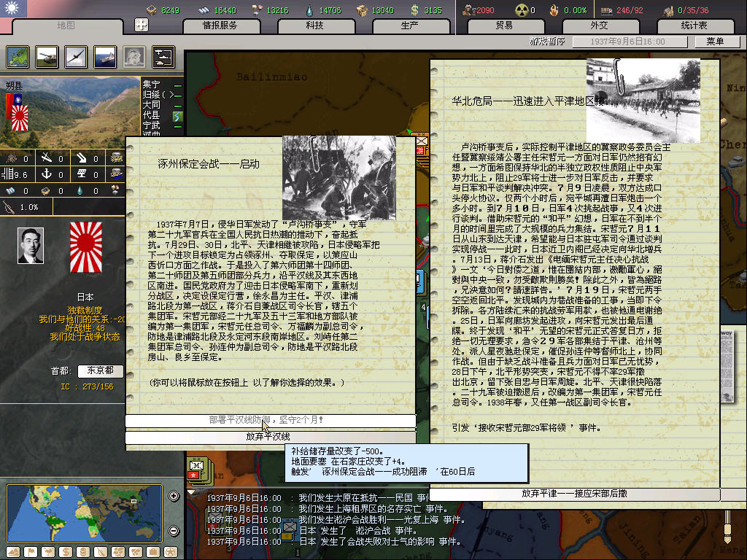Click the world minimap
Screen dimensions: 747x560
85,513
